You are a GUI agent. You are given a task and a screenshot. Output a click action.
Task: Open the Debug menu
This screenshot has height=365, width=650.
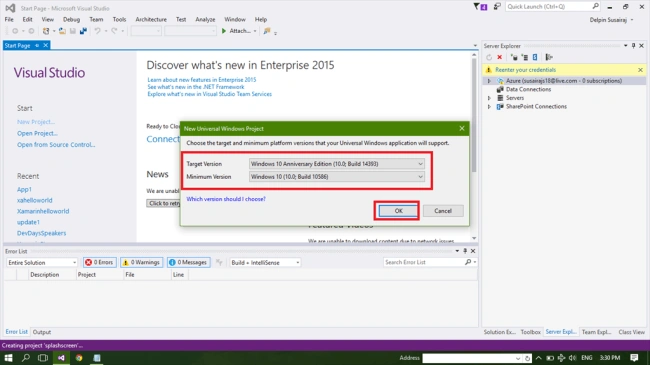coord(71,19)
